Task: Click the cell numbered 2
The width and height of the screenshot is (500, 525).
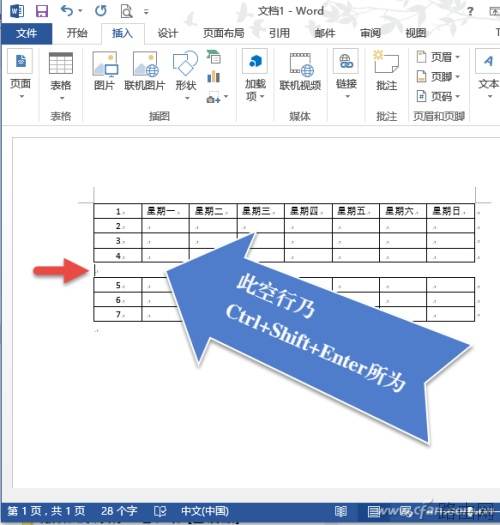Action: click(x=118, y=226)
